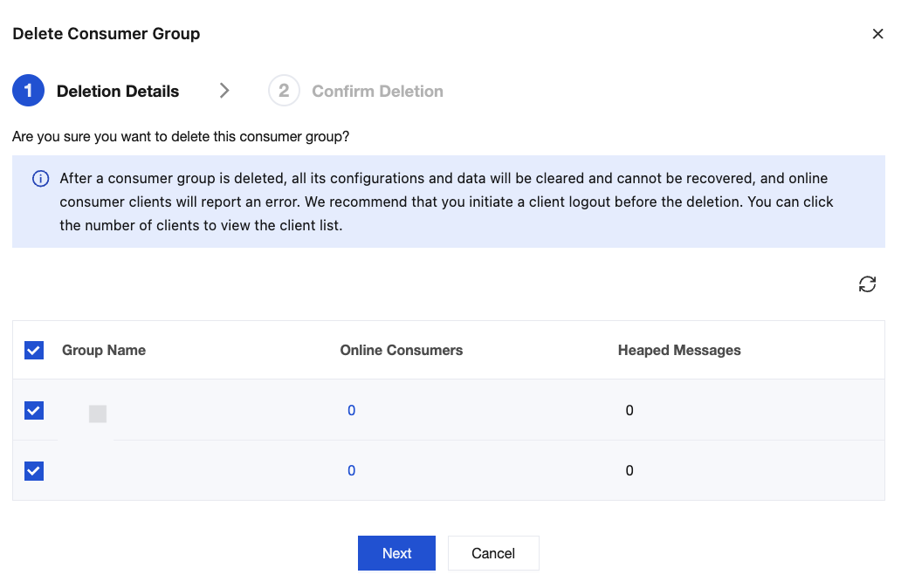
Task: Click the chevron arrow between the steps
Action: (224, 91)
